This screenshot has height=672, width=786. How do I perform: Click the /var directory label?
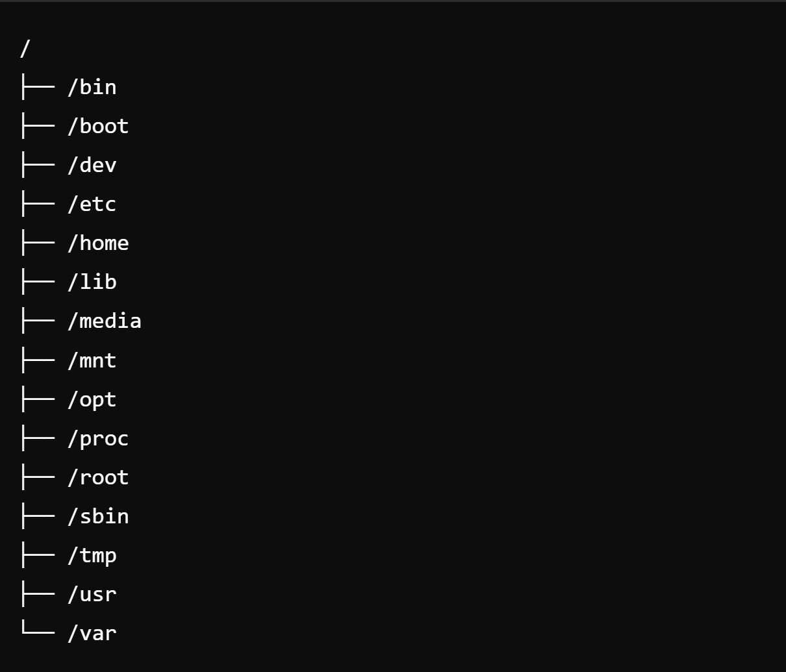92,633
